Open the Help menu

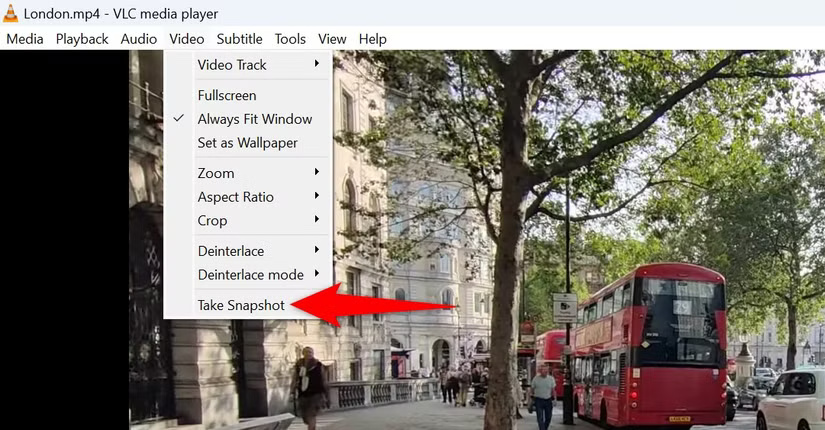click(373, 39)
